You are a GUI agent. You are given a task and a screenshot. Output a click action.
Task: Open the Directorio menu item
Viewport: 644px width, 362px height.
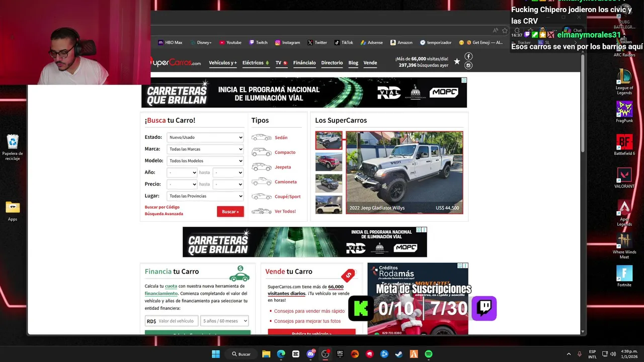coord(332,63)
